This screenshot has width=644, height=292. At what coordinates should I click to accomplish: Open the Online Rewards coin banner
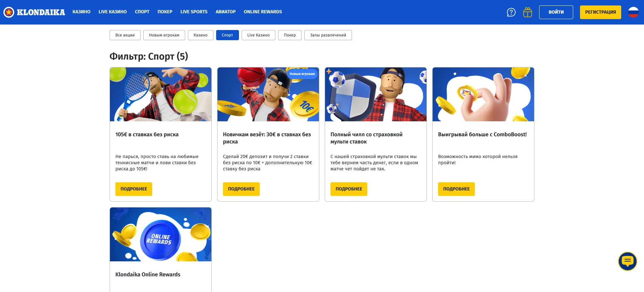161,234
